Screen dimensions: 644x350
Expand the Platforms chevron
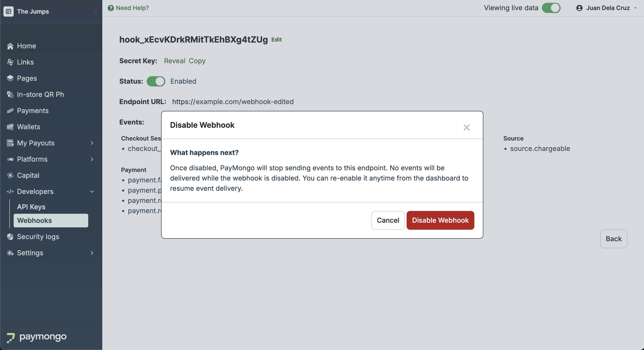coord(92,159)
